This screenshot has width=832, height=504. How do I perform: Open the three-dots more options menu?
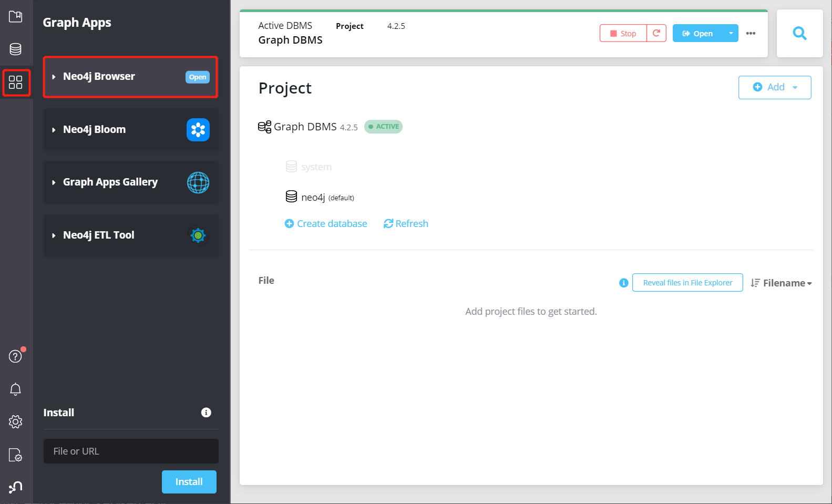751,33
